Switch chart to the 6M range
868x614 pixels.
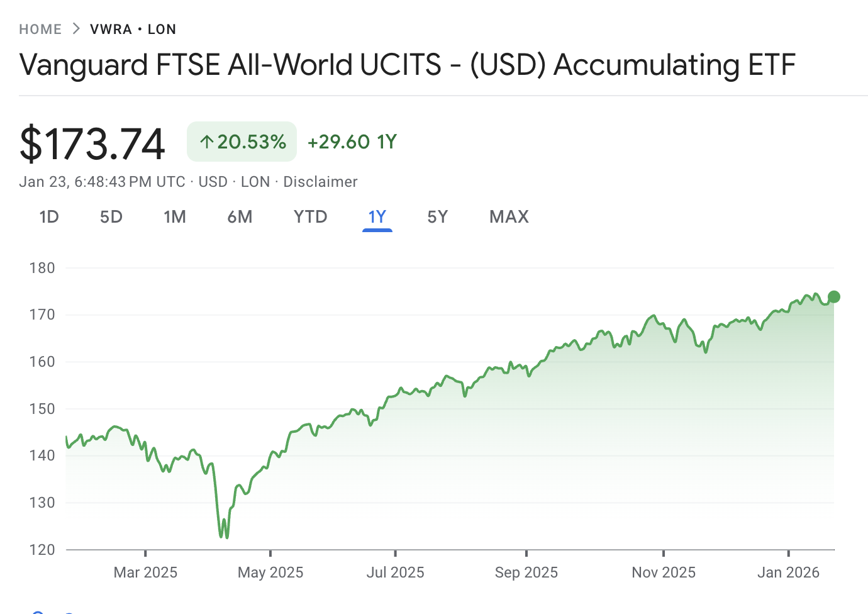point(240,217)
